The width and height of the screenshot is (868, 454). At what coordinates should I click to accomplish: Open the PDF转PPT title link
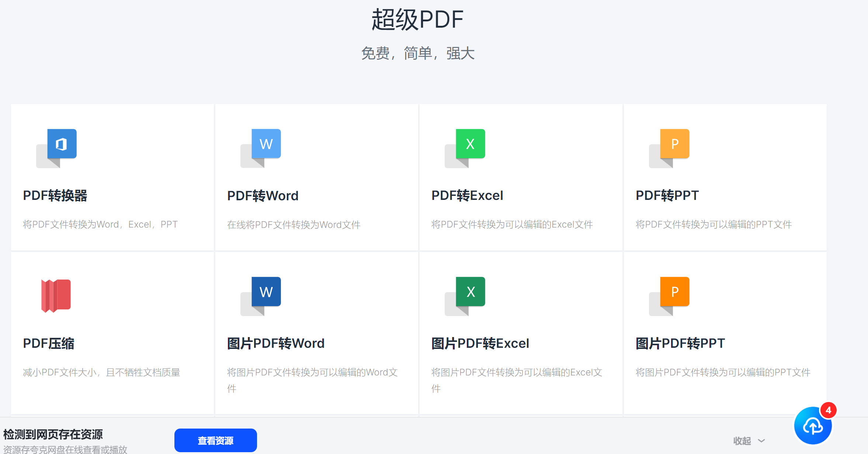[667, 195]
